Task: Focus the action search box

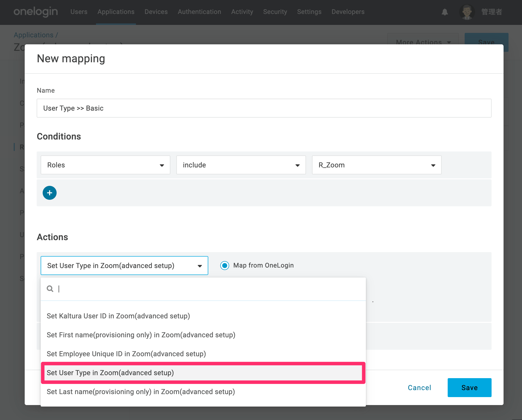Action: tap(203, 289)
